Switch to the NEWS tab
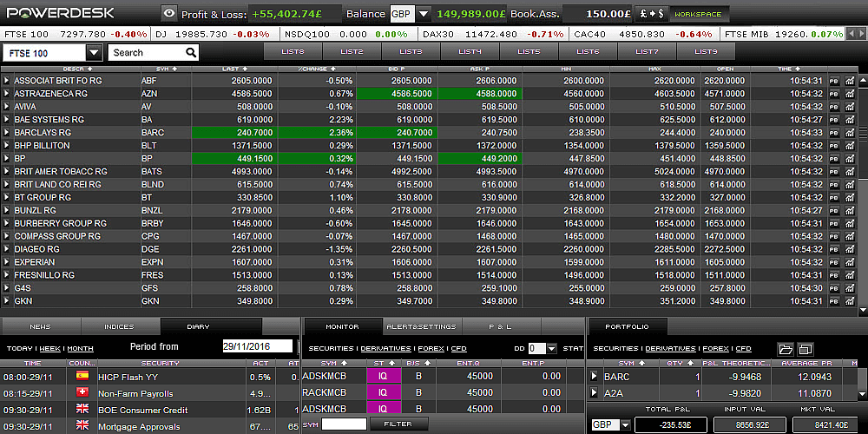The height and width of the screenshot is (434, 868). tap(41, 326)
